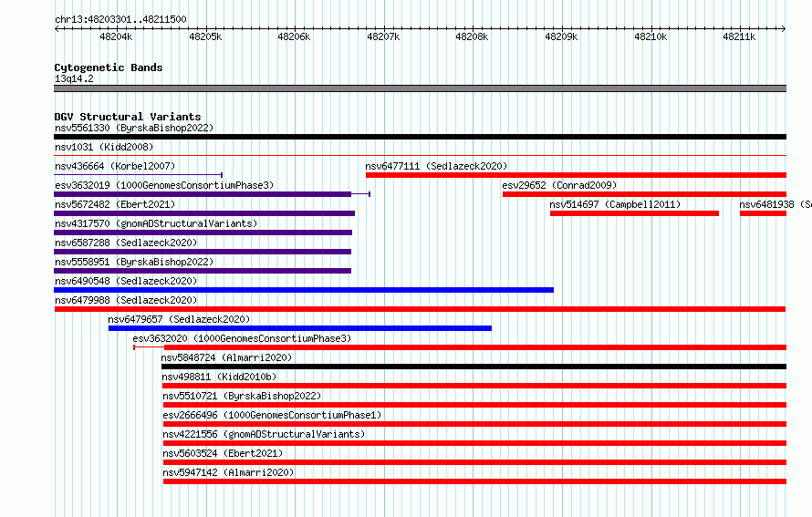
Task: Open the nsv1031 (Kidd2008) label
Action: tap(104, 147)
